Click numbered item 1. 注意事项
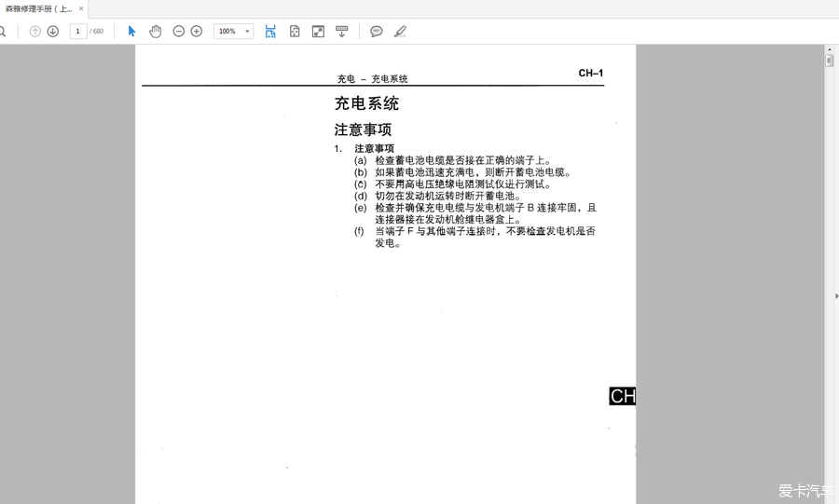This screenshot has height=504, width=839. [364, 148]
